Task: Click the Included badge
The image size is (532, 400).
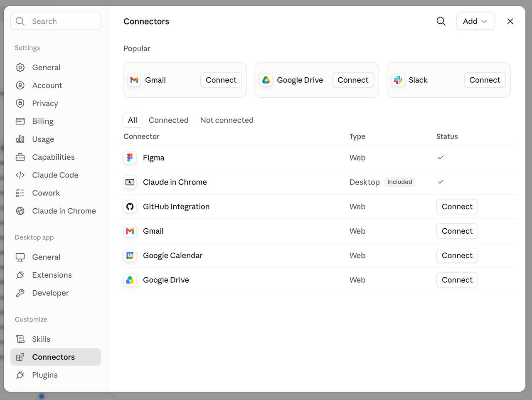Action: click(x=399, y=182)
